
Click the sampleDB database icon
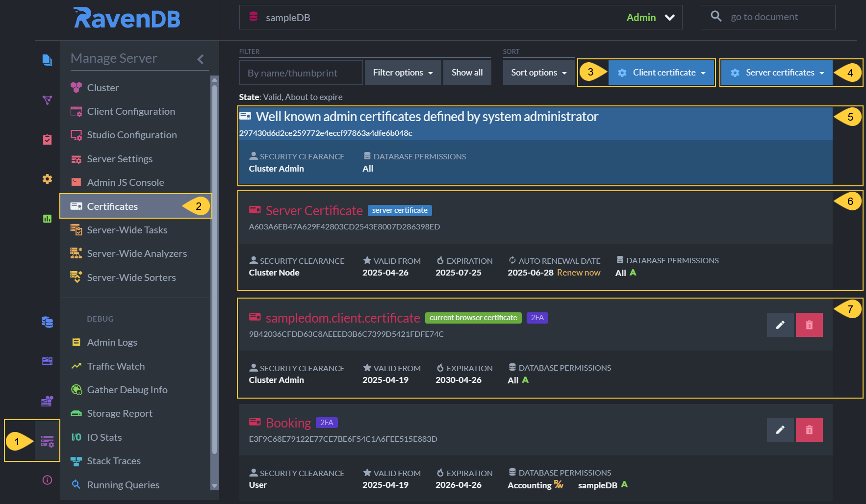[x=254, y=17]
